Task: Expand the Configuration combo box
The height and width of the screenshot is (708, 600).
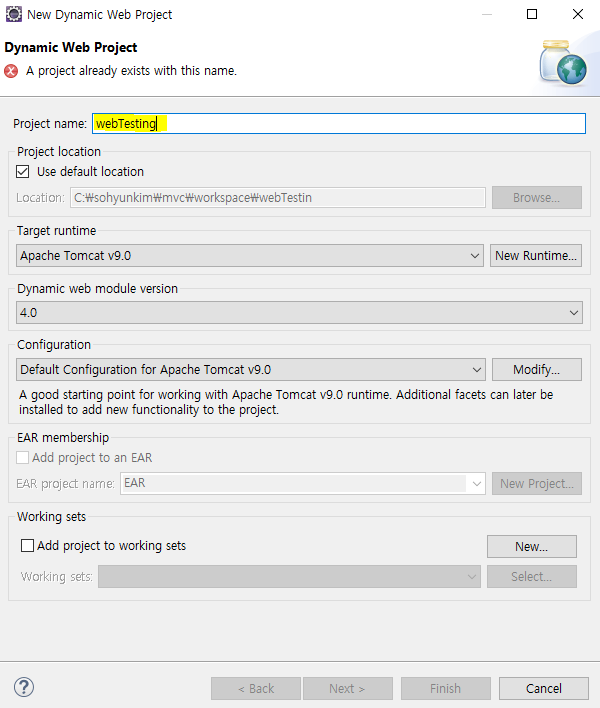Action: (251, 369)
